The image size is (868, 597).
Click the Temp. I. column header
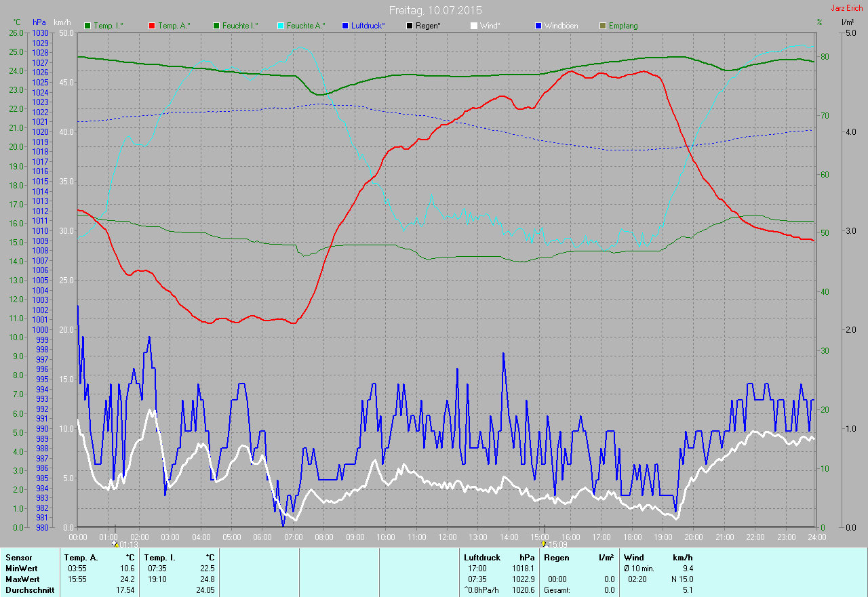[159, 558]
